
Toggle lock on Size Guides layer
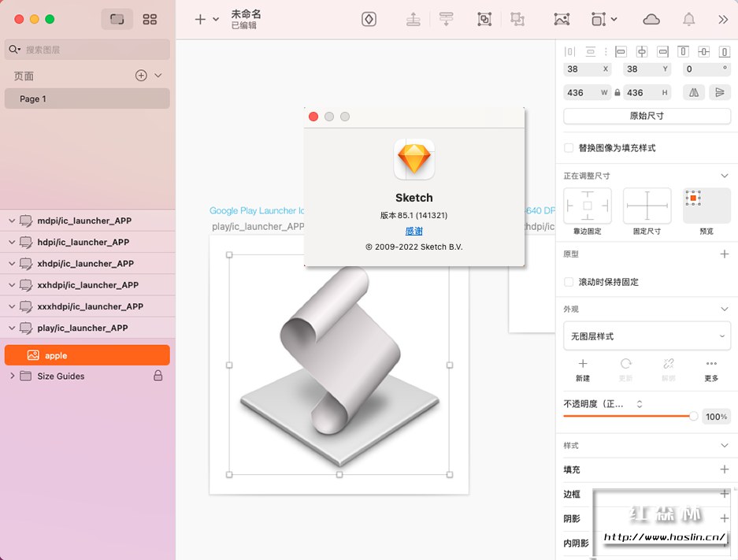click(158, 376)
